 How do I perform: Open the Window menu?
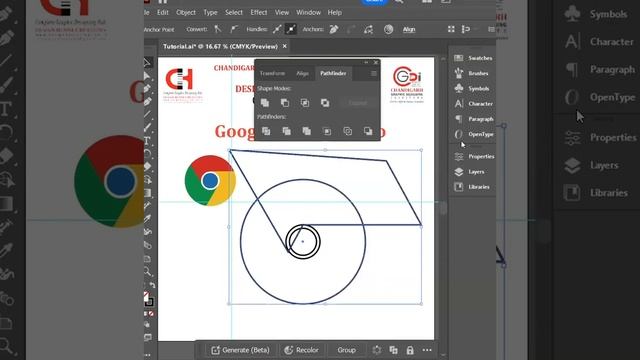coord(308,13)
